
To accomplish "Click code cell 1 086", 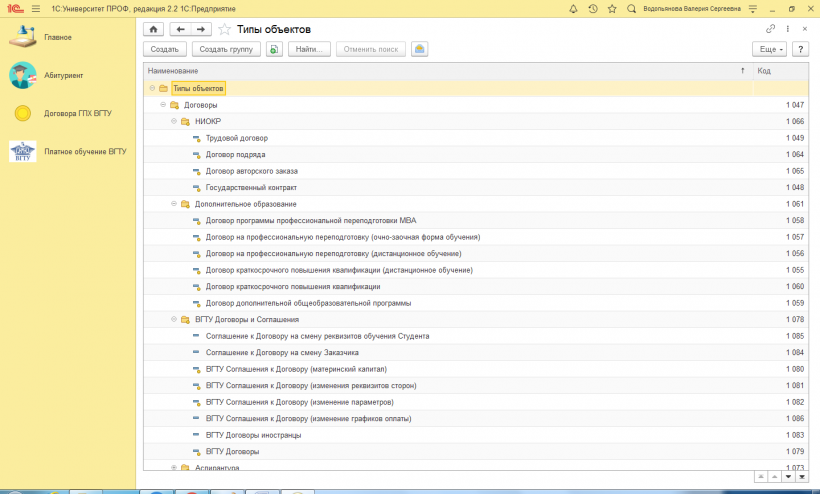I will tap(781, 419).
